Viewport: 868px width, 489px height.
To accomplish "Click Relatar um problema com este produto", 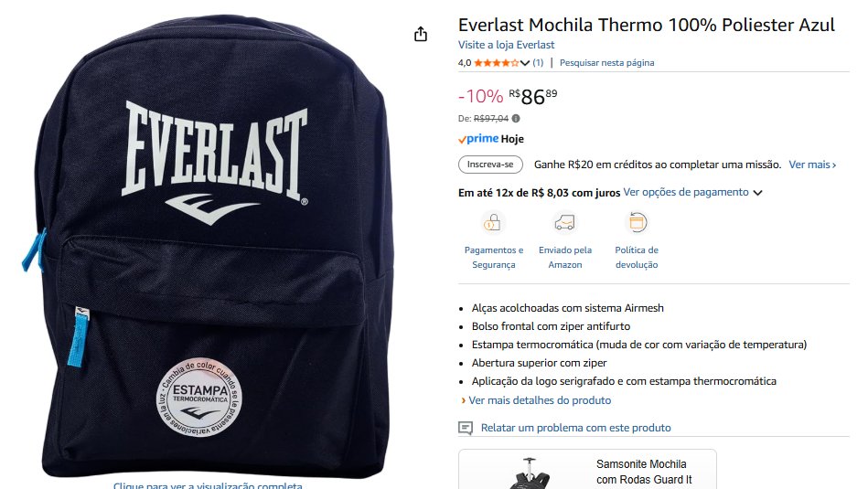I will (575, 428).
